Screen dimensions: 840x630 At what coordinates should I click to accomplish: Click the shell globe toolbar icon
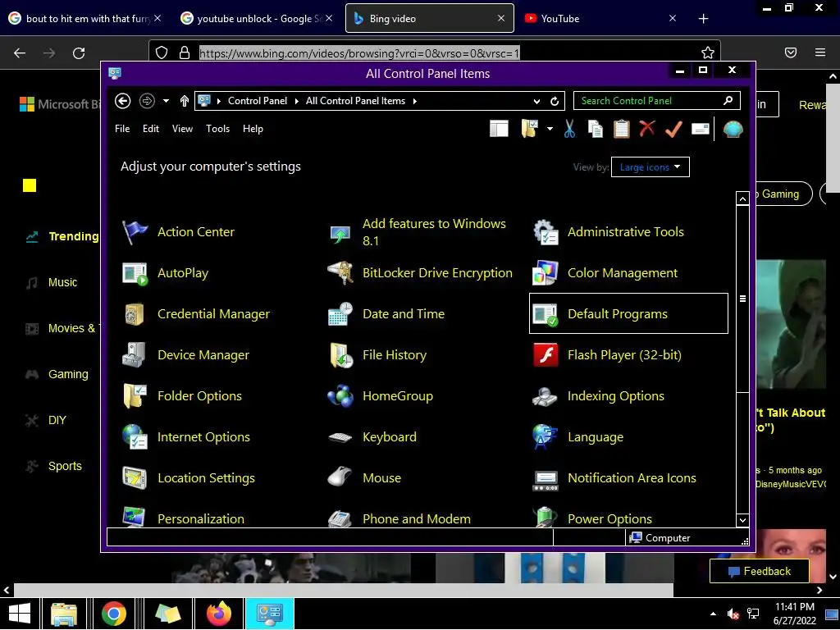tap(733, 129)
